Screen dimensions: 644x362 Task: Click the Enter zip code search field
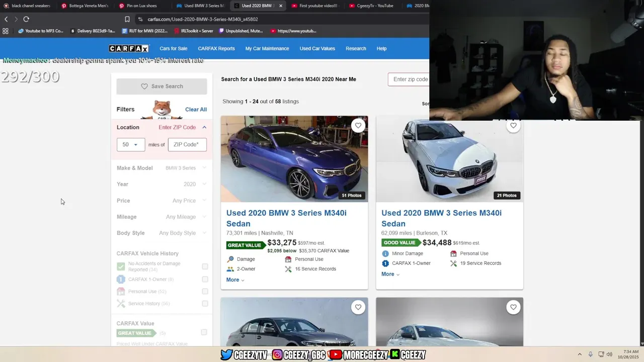pos(409,79)
